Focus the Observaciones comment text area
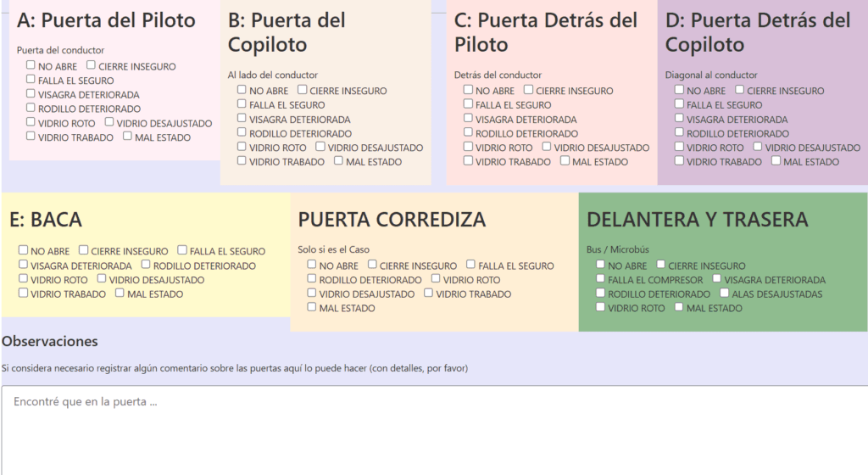The width and height of the screenshot is (868, 475). pos(435,430)
